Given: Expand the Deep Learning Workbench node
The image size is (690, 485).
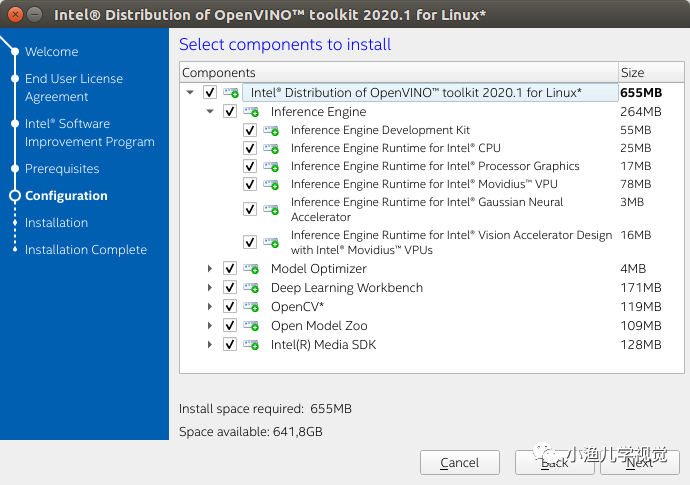Looking at the screenshot, I should coord(210,288).
